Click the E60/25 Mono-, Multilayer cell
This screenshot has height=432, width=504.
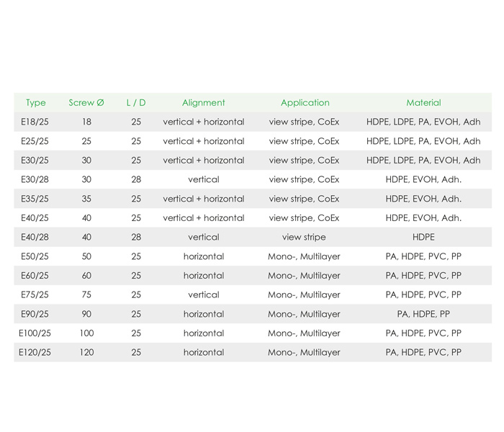(304, 276)
